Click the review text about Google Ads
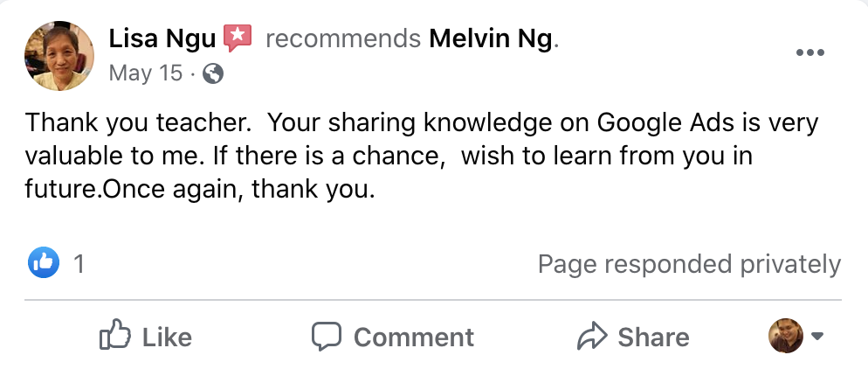Screen dimensions: 868x369 point(421,156)
